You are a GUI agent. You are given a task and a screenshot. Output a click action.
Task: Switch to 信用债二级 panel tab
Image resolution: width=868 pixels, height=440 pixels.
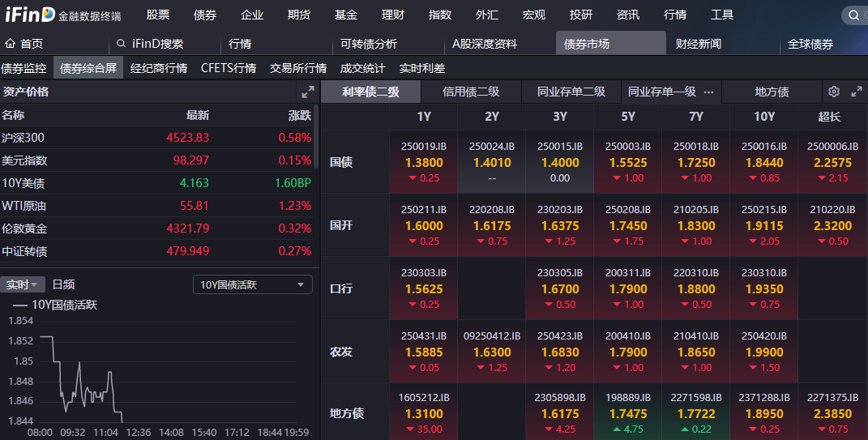[471, 92]
